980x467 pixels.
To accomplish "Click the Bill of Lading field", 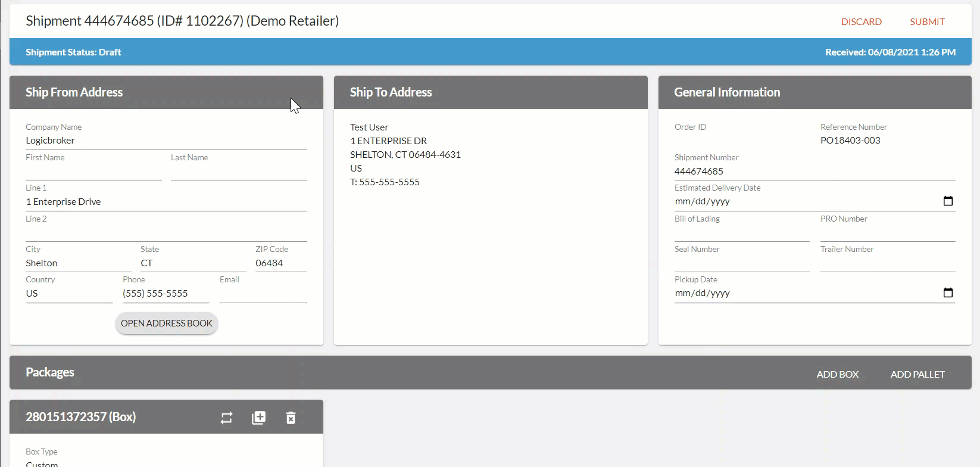I will click(741, 233).
